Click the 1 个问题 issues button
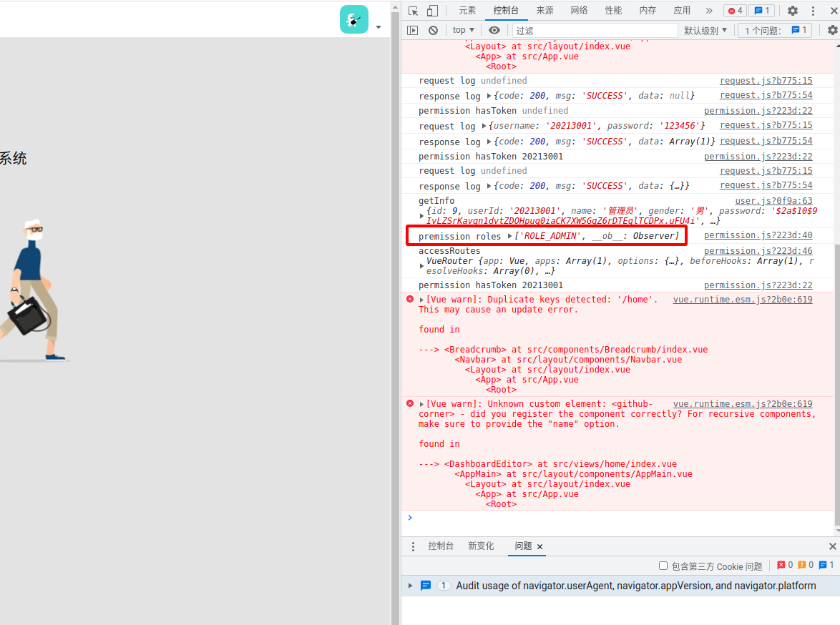Screen dimensions: 840x625 click(x=775, y=31)
